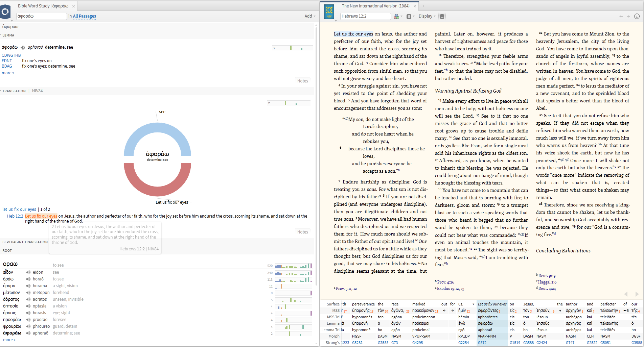This screenshot has width=644, height=347.
Task: Click the word study search field
Action: [x=41, y=16]
